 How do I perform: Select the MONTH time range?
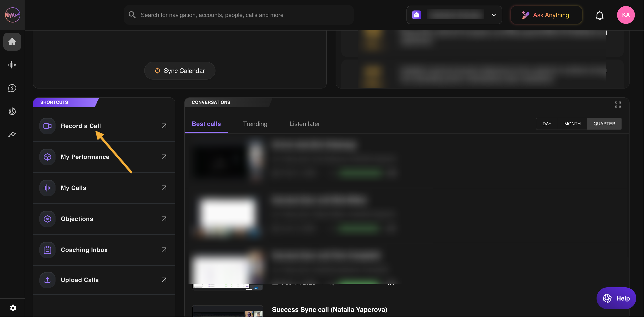(x=572, y=124)
